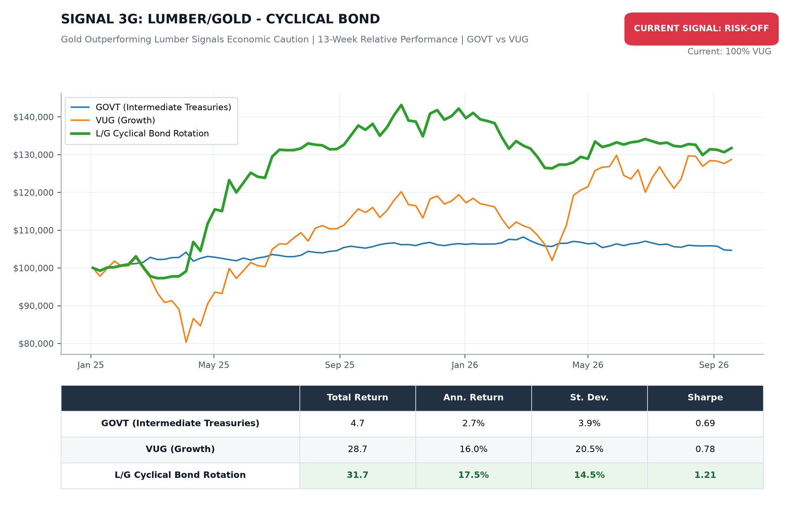The width and height of the screenshot is (812, 517).
Task: Click GOVT annual return value 2.7%
Action: click(473, 424)
